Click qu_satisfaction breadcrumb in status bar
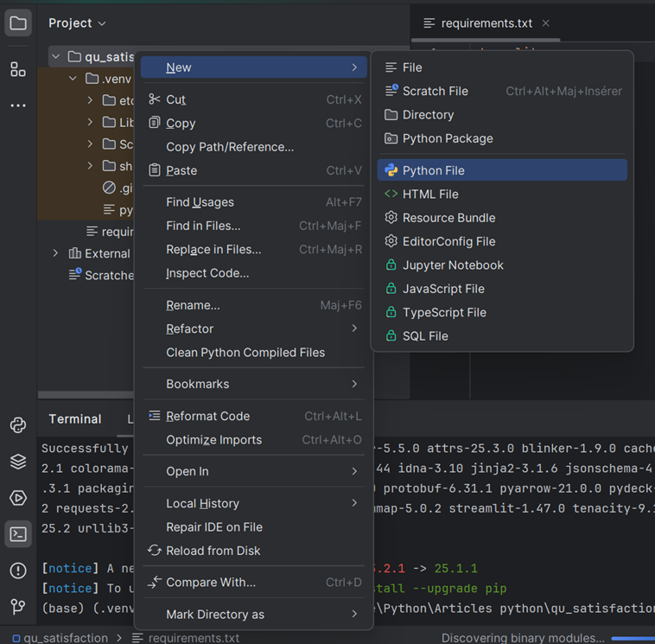 click(60, 638)
